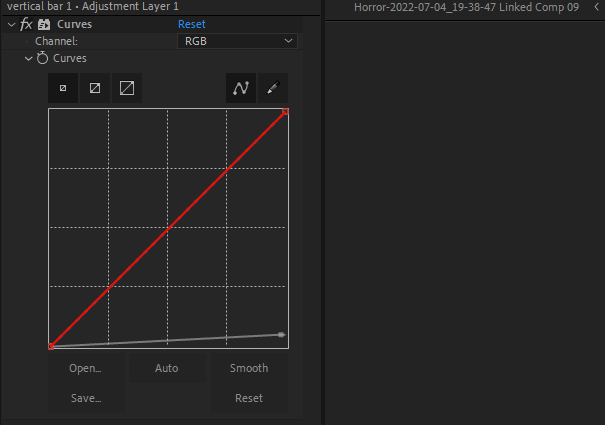Screen dimensions: 605x425
Task: Choose the pencil curve drawing tool
Action: [x=273, y=88]
